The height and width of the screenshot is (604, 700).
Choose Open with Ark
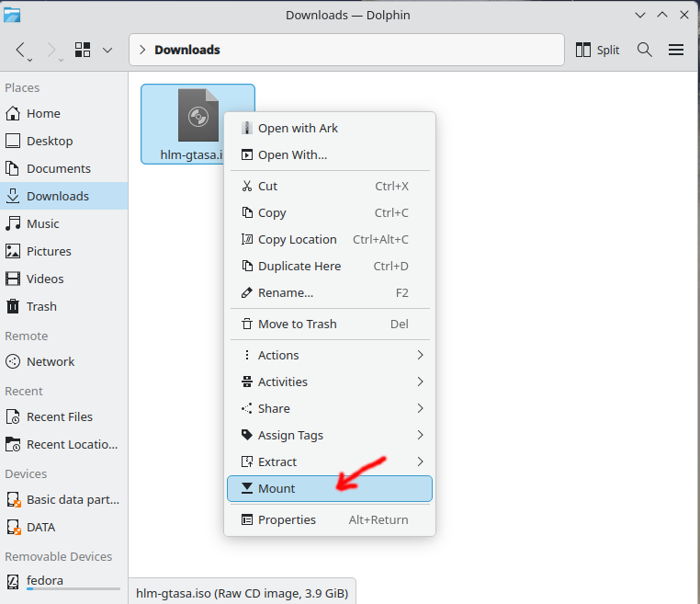pyautogui.click(x=330, y=128)
